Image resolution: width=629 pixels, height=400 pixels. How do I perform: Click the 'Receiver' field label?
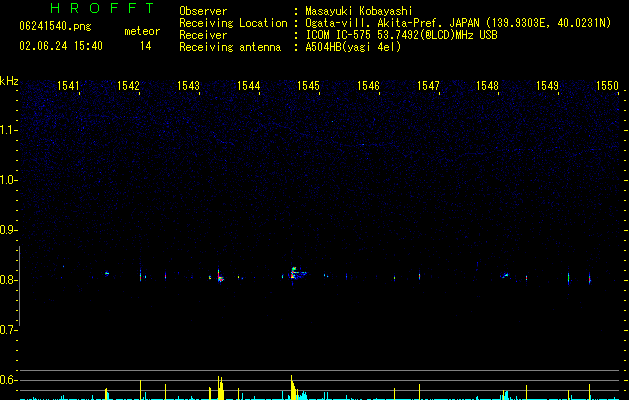pos(203,35)
